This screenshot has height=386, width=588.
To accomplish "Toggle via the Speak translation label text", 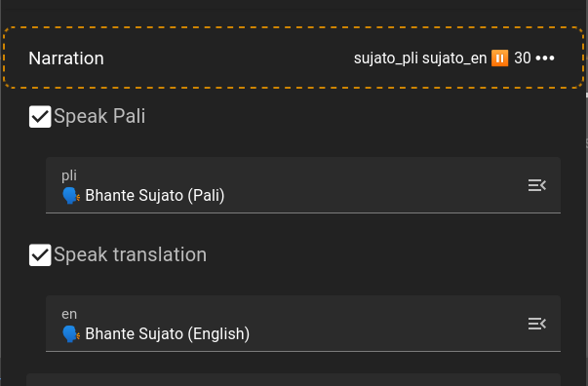I will 130,254.
